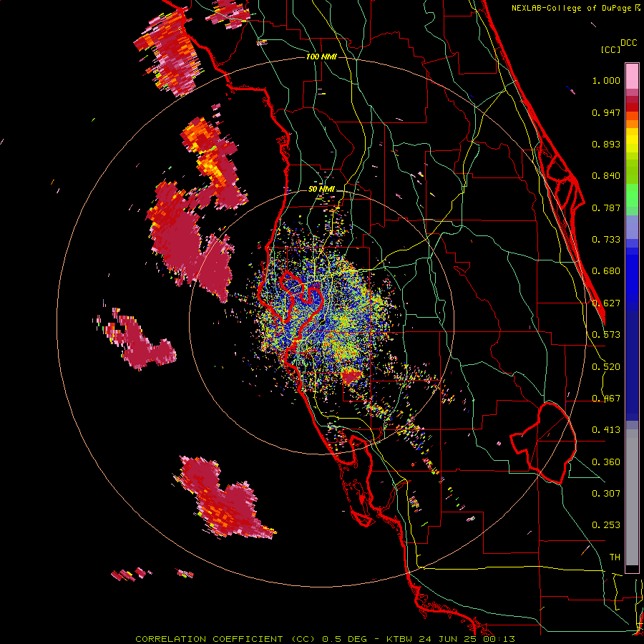
Task: Click the 100 NMI range ring label
Action: [321, 57]
